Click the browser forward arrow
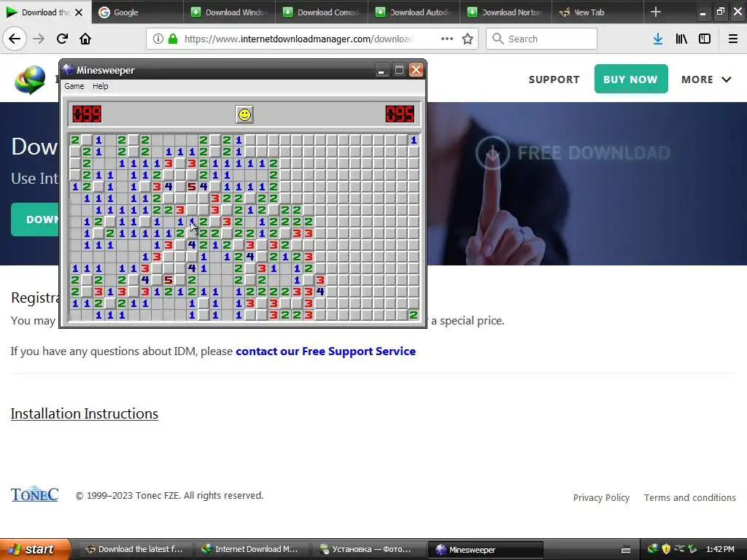The height and width of the screenshot is (560, 747). point(39,39)
